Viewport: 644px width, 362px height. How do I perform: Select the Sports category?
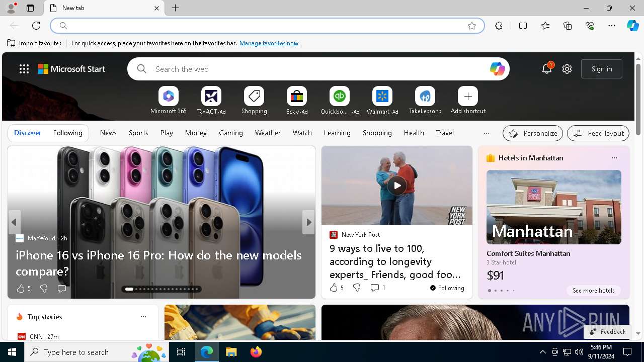[x=138, y=133]
